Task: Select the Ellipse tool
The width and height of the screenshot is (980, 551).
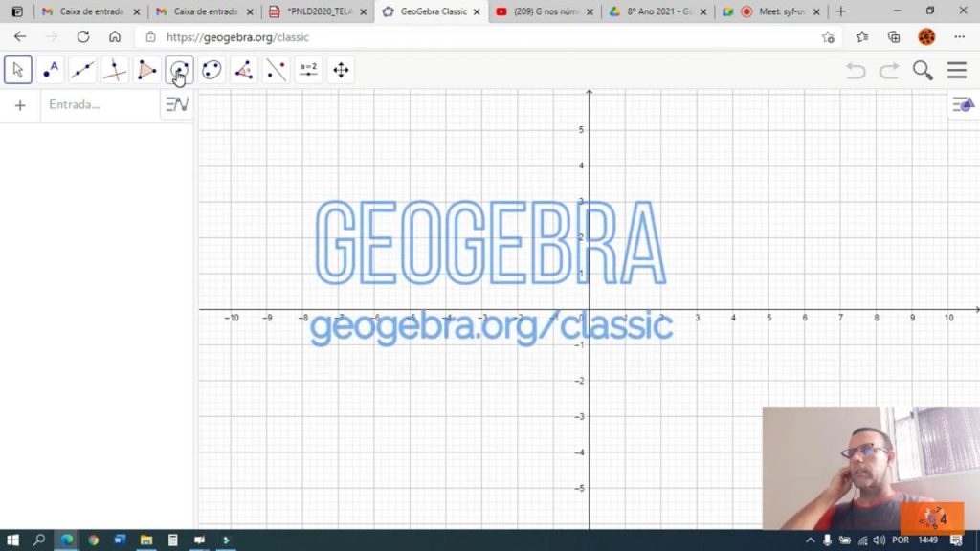Action: click(212, 70)
